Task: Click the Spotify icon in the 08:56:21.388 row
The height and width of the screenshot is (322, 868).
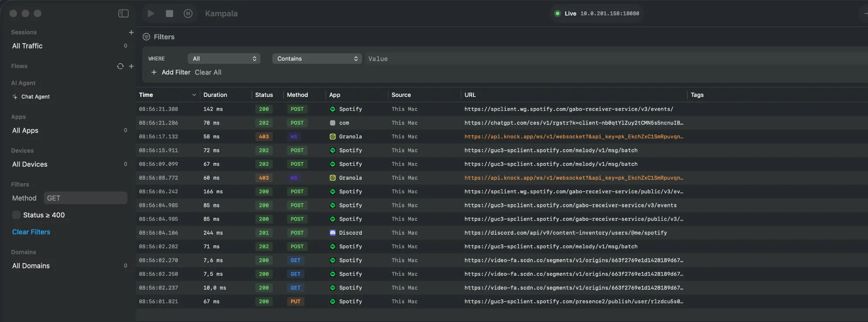Action: 333,109
